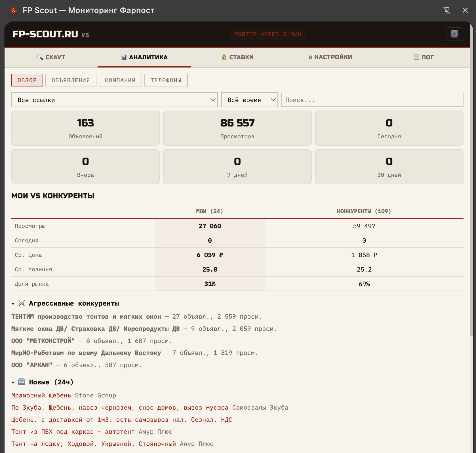
Task: Click the 7 дней stat card
Action: pos(237,167)
